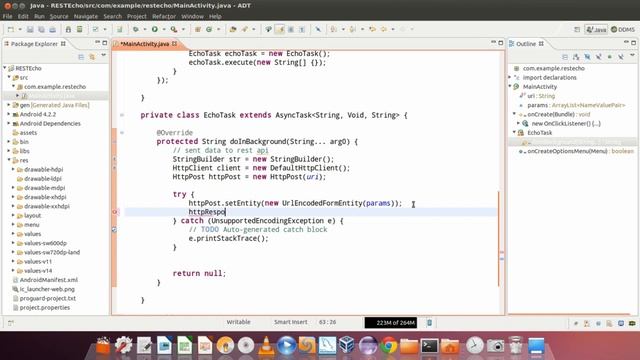Screen dimensions: 640x360
Task: Click the Open Perspective icon
Action: [x=577, y=29]
